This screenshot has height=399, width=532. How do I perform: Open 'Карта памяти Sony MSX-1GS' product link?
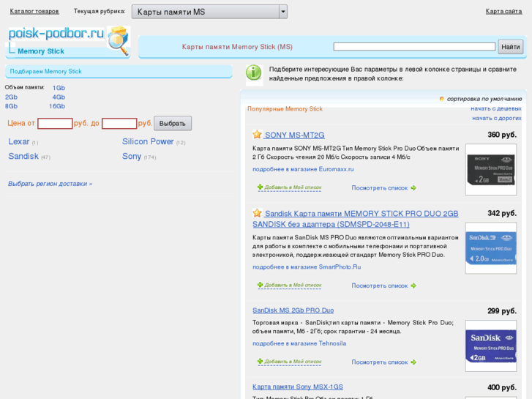[x=298, y=387]
